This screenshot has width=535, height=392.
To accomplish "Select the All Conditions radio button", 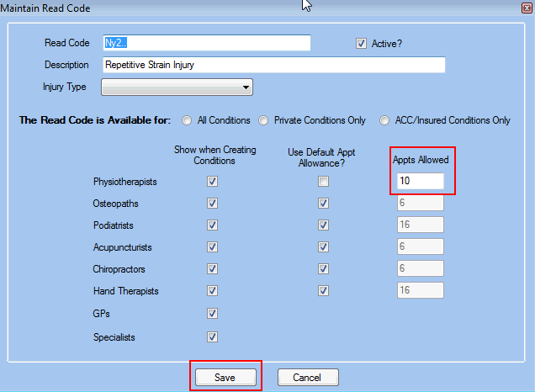I will tap(186, 120).
